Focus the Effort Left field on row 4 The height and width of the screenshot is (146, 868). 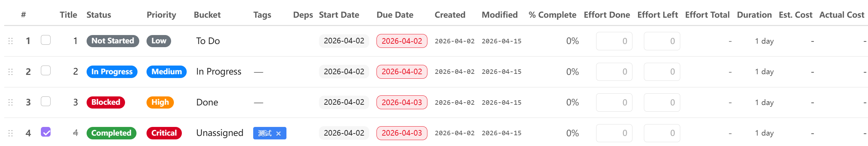pos(662,133)
